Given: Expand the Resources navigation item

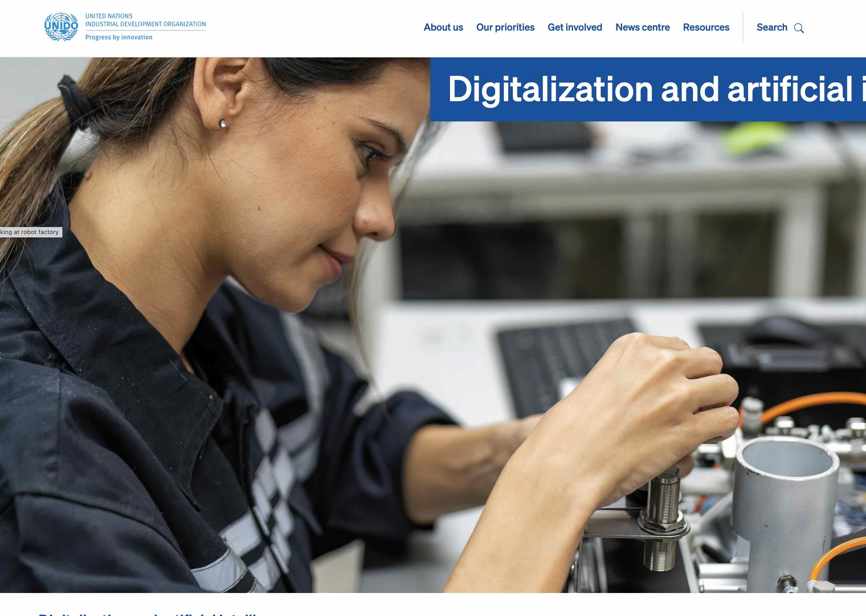Looking at the screenshot, I should point(706,27).
